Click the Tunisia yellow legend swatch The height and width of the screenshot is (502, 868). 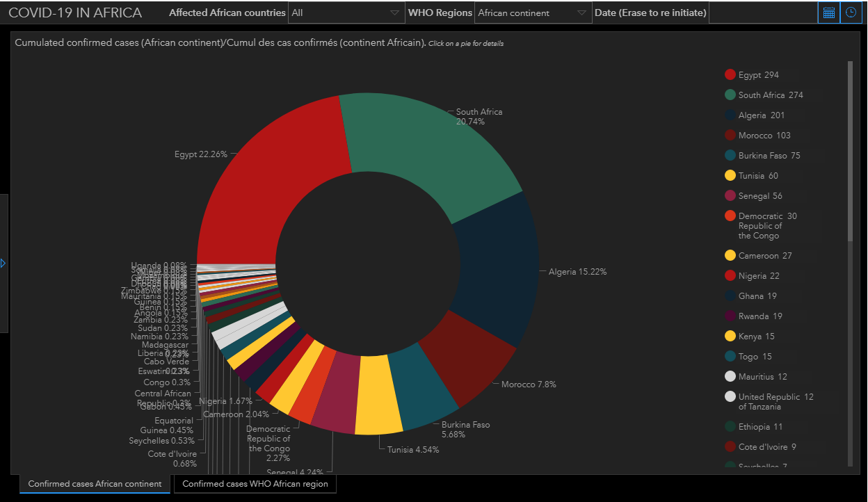730,176
